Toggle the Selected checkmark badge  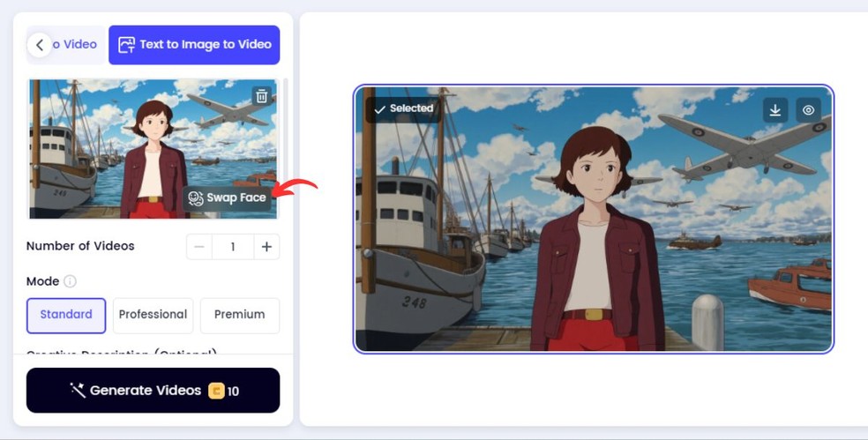[x=403, y=108]
